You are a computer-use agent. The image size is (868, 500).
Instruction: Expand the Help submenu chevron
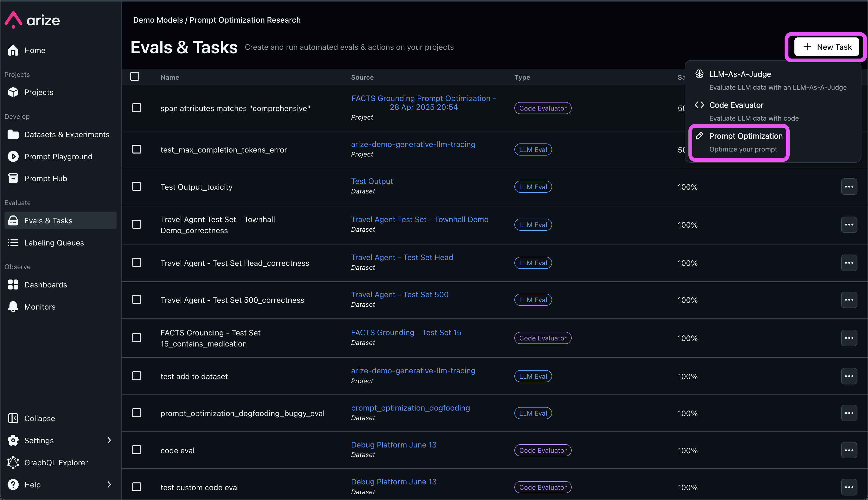(109, 484)
